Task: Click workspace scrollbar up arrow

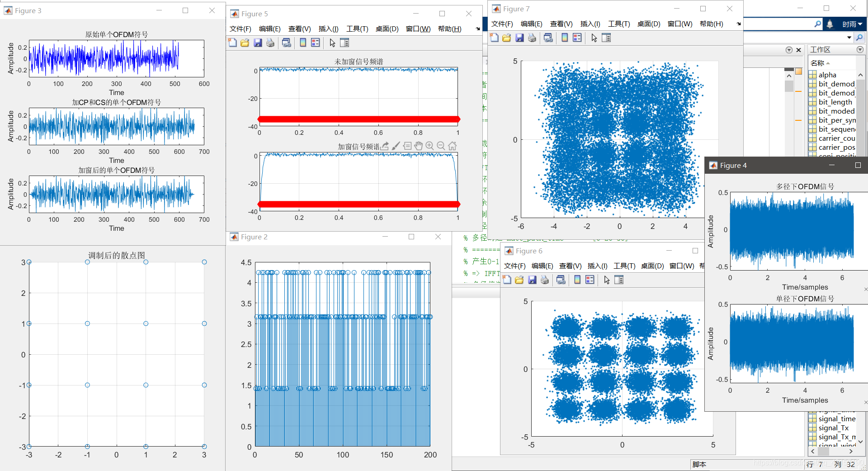Action: click(860, 75)
